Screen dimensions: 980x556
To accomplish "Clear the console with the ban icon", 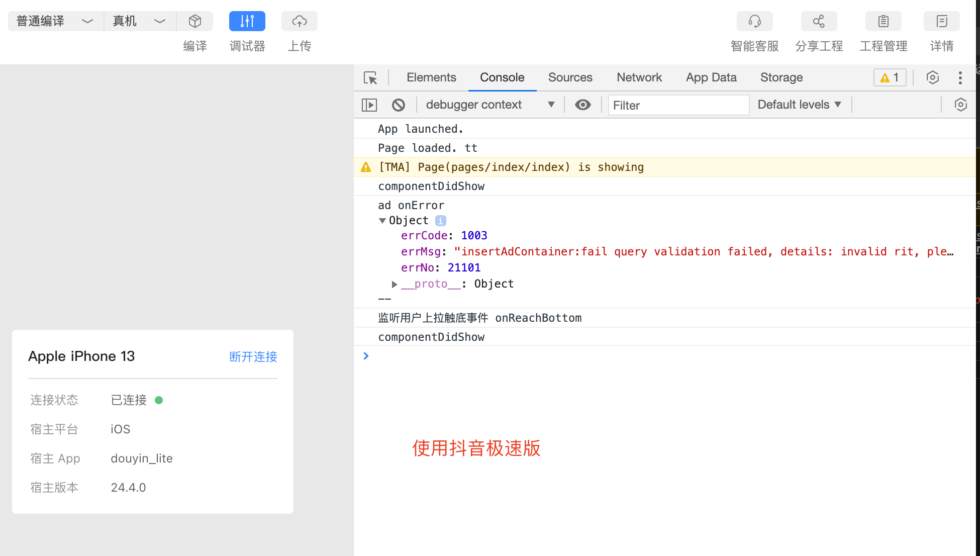I will (398, 105).
